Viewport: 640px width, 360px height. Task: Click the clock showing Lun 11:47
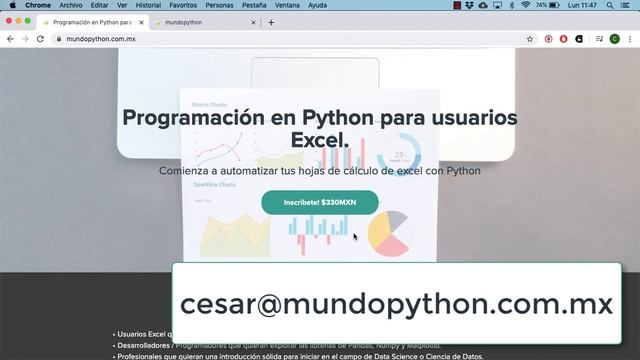coord(582,5)
